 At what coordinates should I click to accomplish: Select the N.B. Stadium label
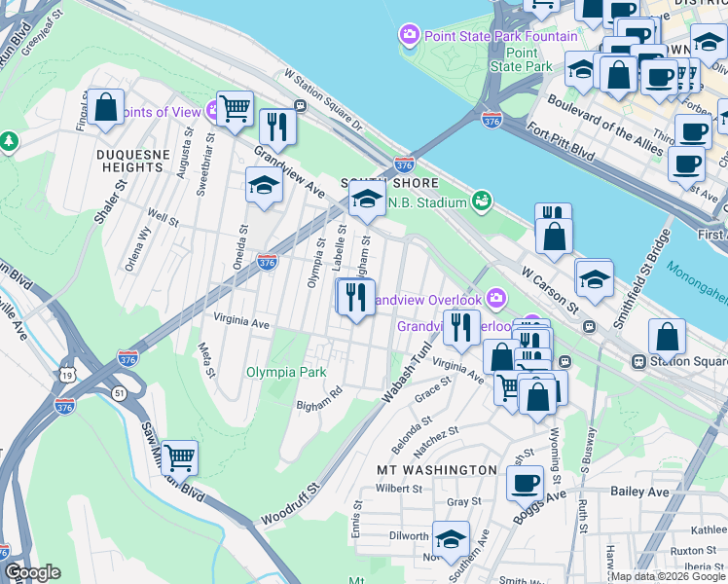[x=427, y=202]
